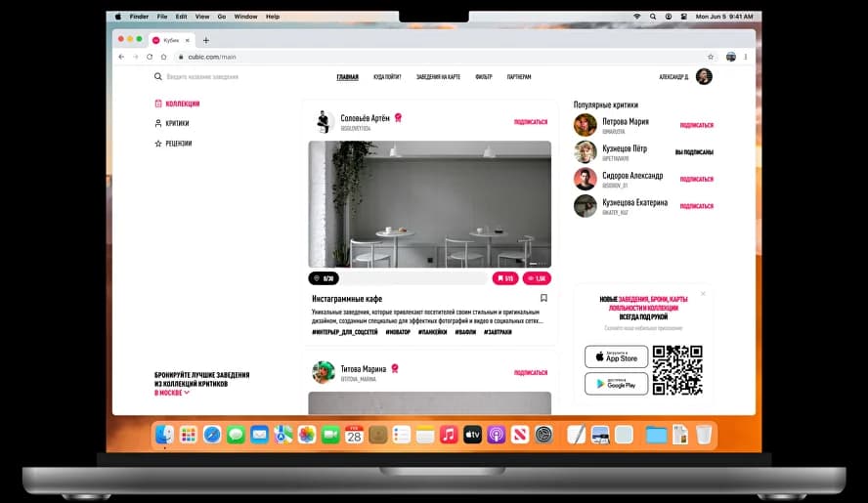Open Александр Д. account menu
Image resolution: width=868 pixels, height=503 pixels.
tap(685, 76)
